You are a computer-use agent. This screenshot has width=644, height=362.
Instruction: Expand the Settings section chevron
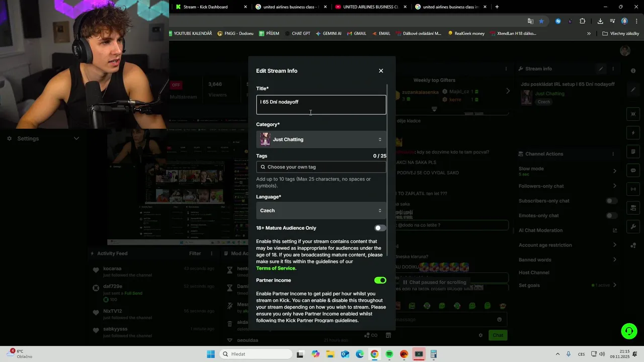click(x=76, y=139)
